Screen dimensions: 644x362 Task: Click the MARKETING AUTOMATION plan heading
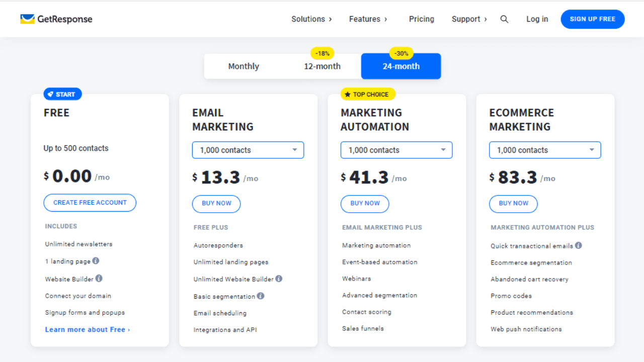point(375,120)
